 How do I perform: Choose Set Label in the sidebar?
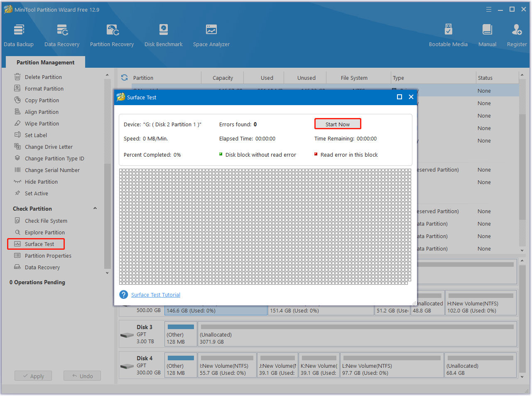tap(36, 135)
